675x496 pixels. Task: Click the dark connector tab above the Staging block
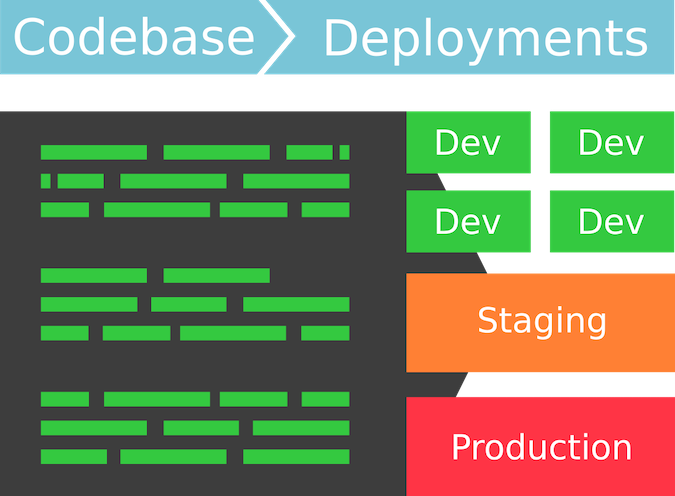pyautogui.click(x=440, y=263)
